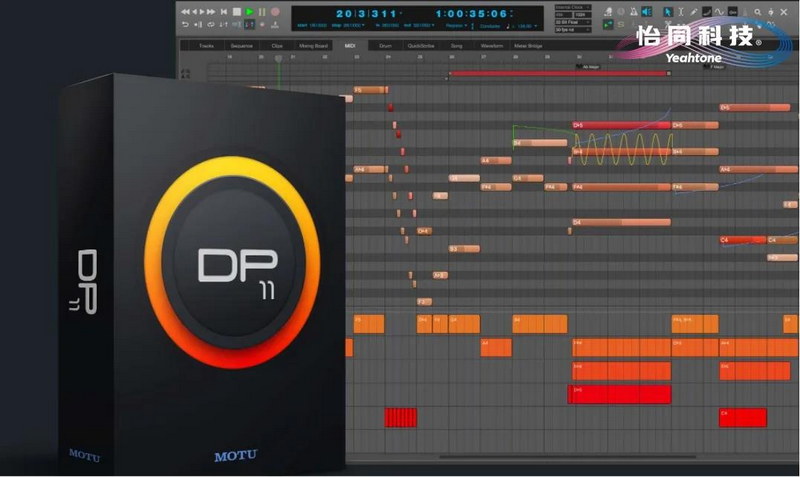The image size is (800, 477).
Task: Choose the sine wave reshape flavor icon
Action: point(719,12)
